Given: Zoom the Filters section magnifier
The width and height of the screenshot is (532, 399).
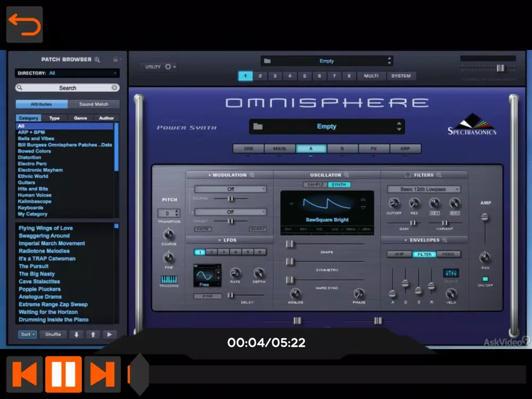Looking at the screenshot, I should tap(439, 174).
